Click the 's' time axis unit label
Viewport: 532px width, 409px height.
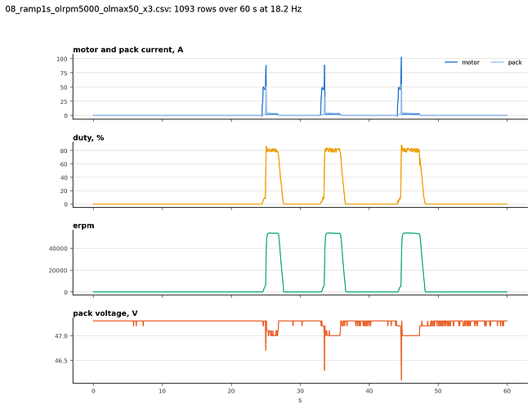tap(300, 401)
